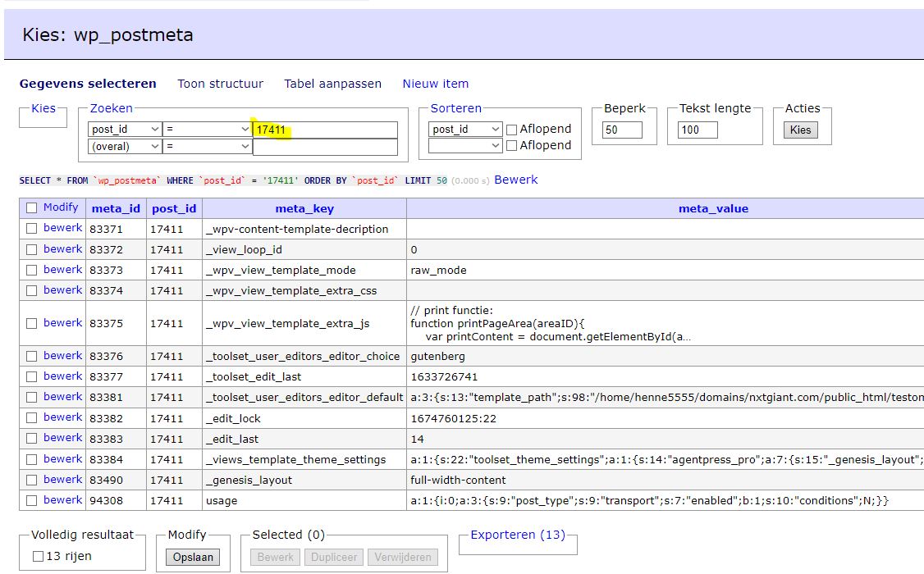Click the gutenberg meta_value cell
924x574 pixels.
(666, 356)
